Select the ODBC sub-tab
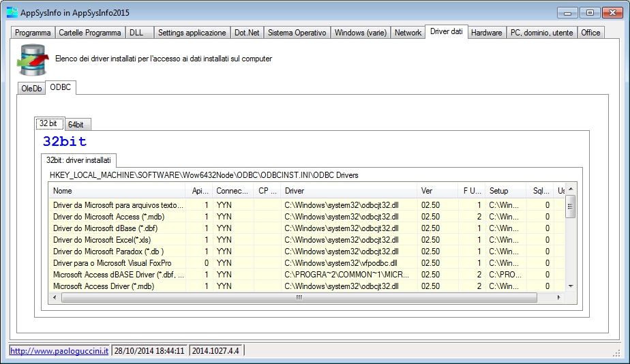This screenshot has width=630, height=364. click(60, 87)
